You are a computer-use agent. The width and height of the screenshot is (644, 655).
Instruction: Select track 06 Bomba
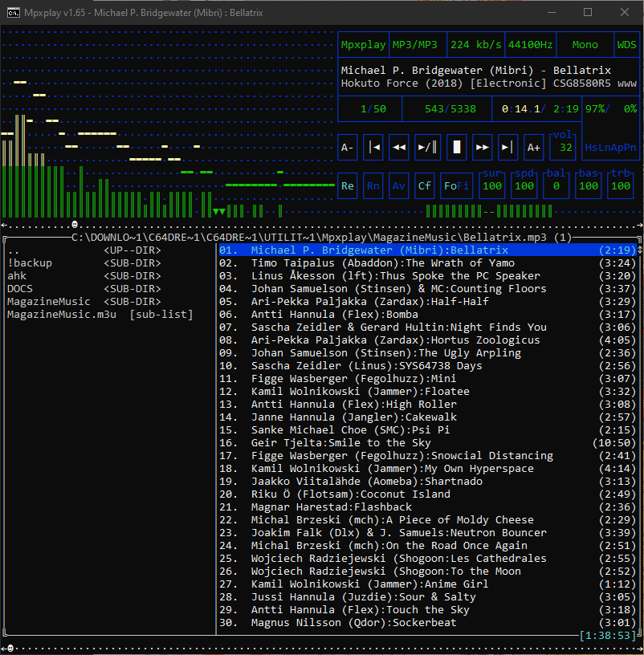click(x=427, y=315)
